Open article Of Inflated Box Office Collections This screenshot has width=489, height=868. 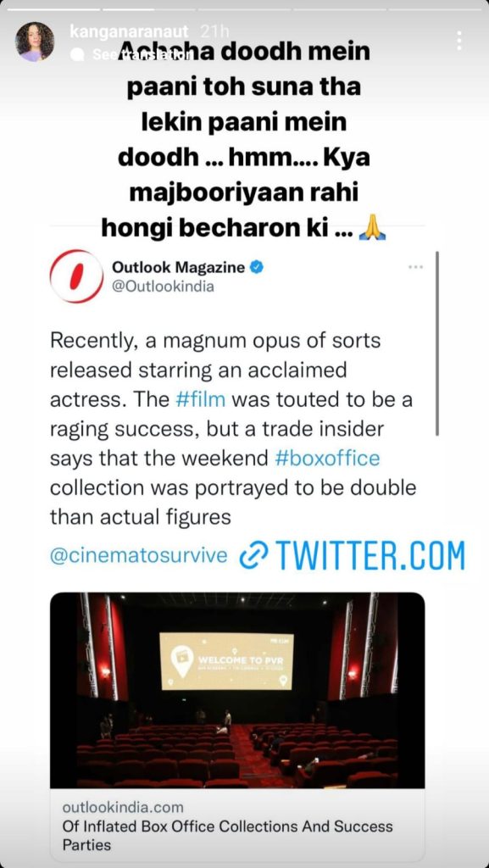tap(227, 835)
